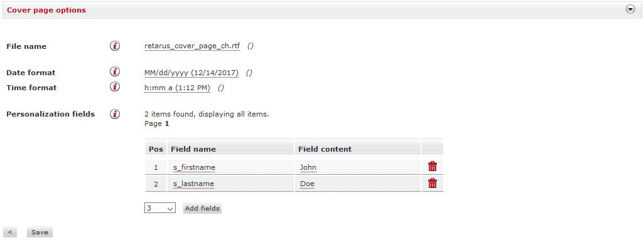The height and width of the screenshot is (245, 644).
Task: Edit the Doe field content
Action: pos(307,184)
